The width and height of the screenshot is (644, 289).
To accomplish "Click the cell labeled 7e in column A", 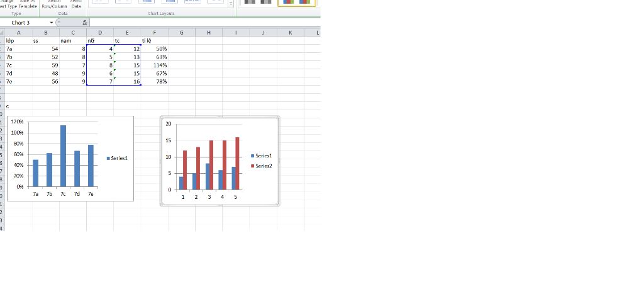I will pyautogui.click(x=18, y=82).
